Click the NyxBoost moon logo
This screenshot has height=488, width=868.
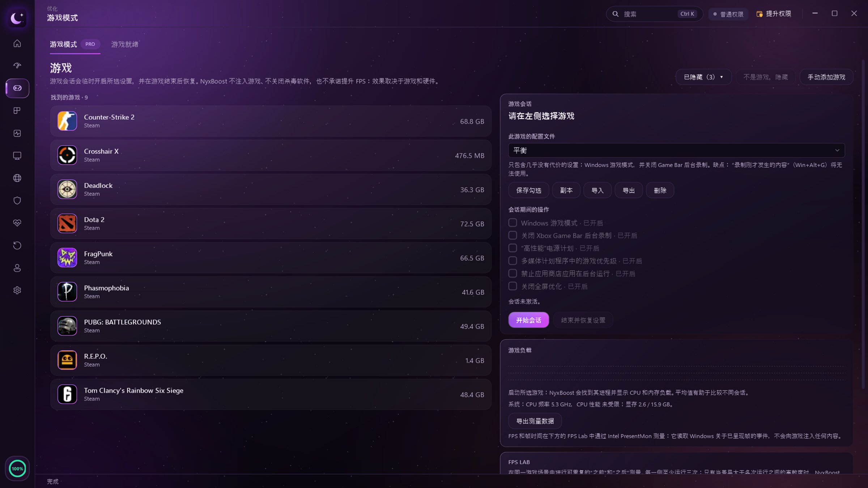[x=17, y=18]
